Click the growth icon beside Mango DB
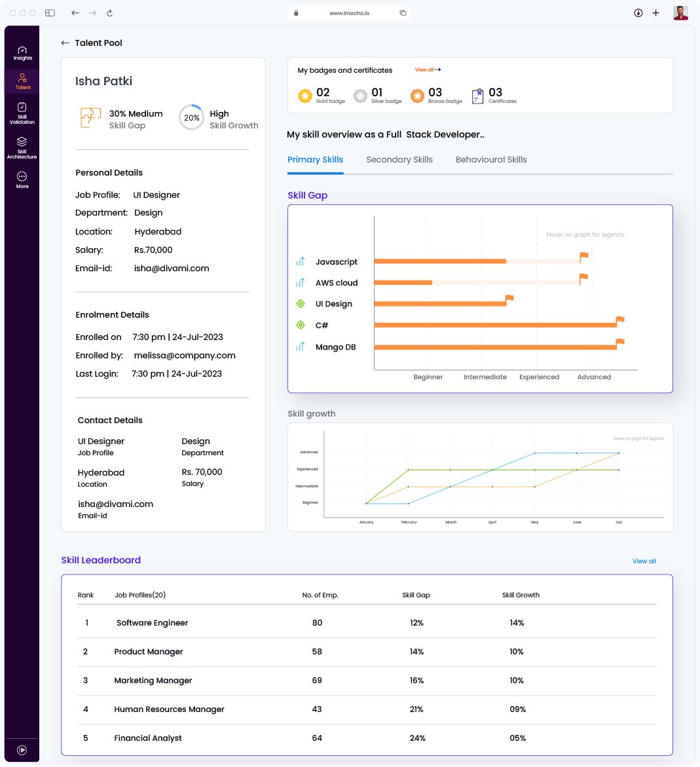 tap(301, 347)
